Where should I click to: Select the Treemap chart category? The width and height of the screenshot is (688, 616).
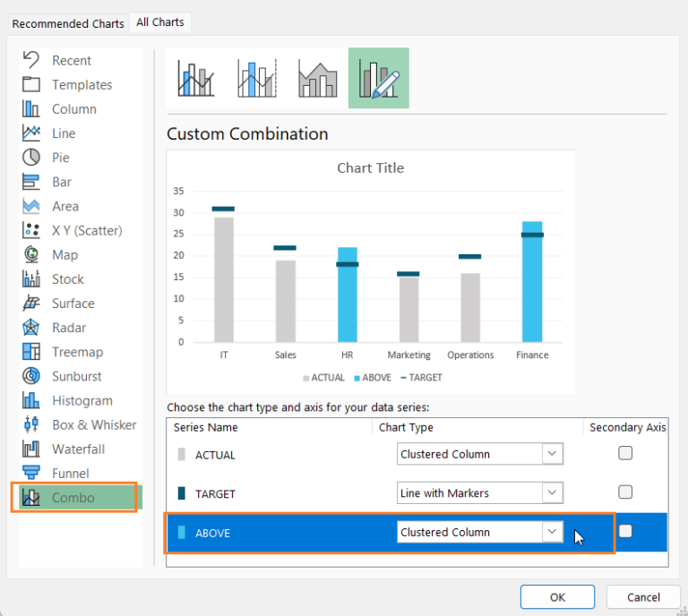point(77,352)
